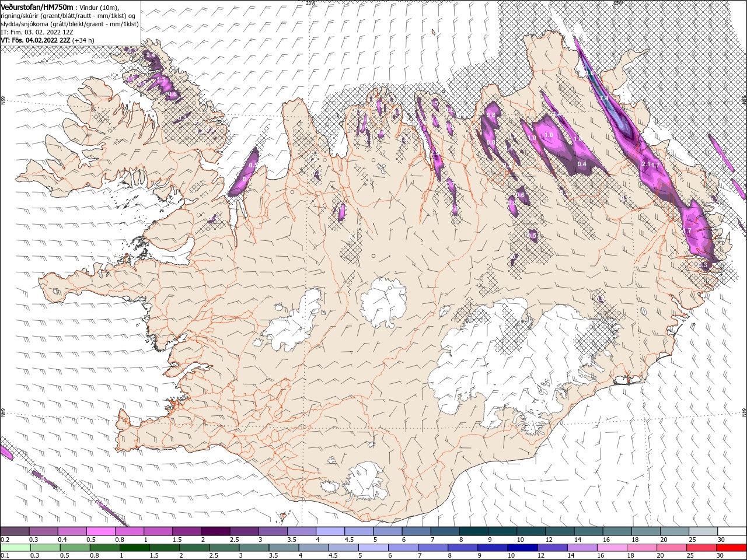
Task: Click the 'rigning/skúrir' legend description line
Action: pyautogui.click(x=68, y=16)
